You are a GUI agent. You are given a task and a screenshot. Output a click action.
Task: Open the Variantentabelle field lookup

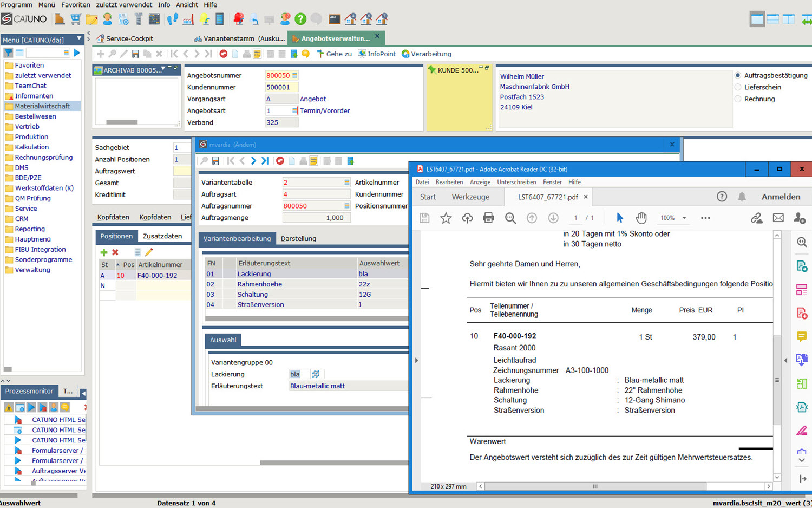pyautogui.click(x=346, y=183)
